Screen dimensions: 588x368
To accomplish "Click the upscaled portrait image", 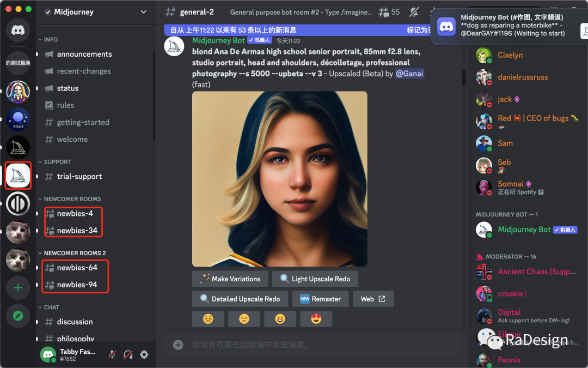I will [x=280, y=179].
